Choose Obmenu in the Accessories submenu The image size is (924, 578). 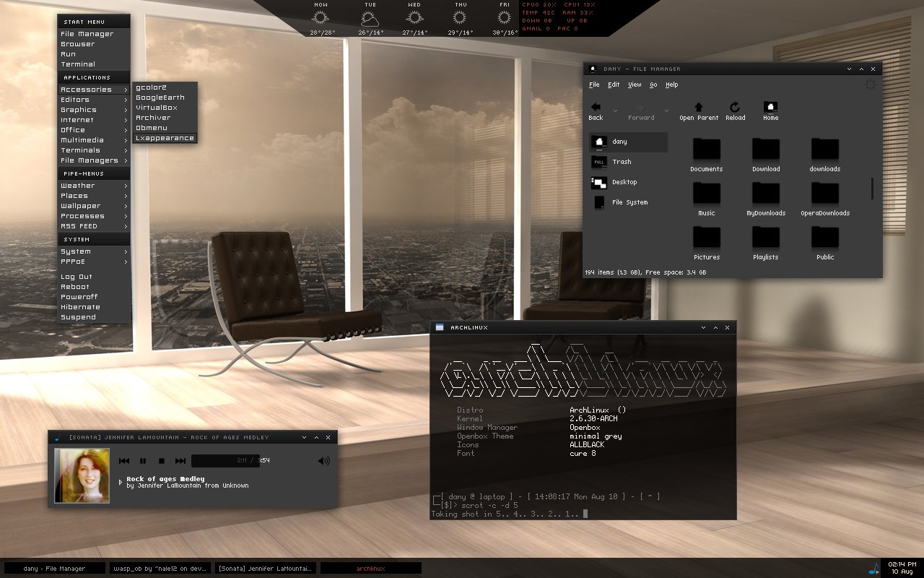click(x=165, y=128)
